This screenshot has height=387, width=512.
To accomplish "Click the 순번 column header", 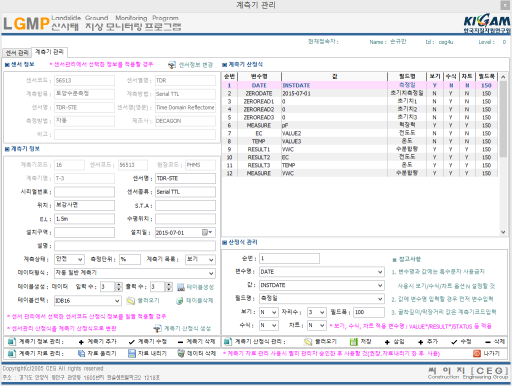I will tap(229, 76).
